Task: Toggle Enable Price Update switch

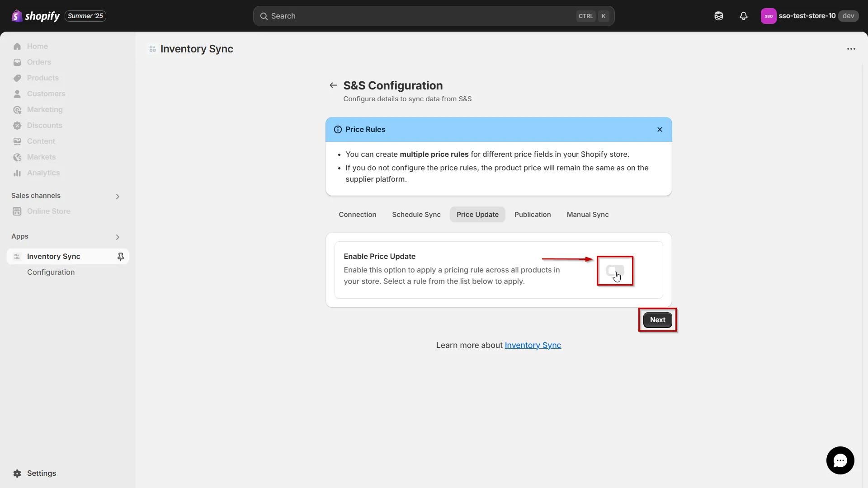Action: (x=615, y=271)
